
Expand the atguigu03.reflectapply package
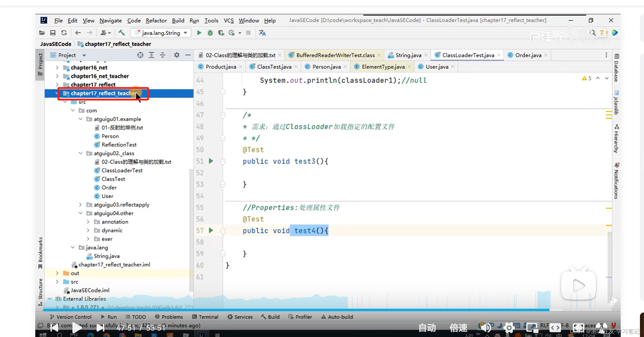pyautogui.click(x=80, y=205)
